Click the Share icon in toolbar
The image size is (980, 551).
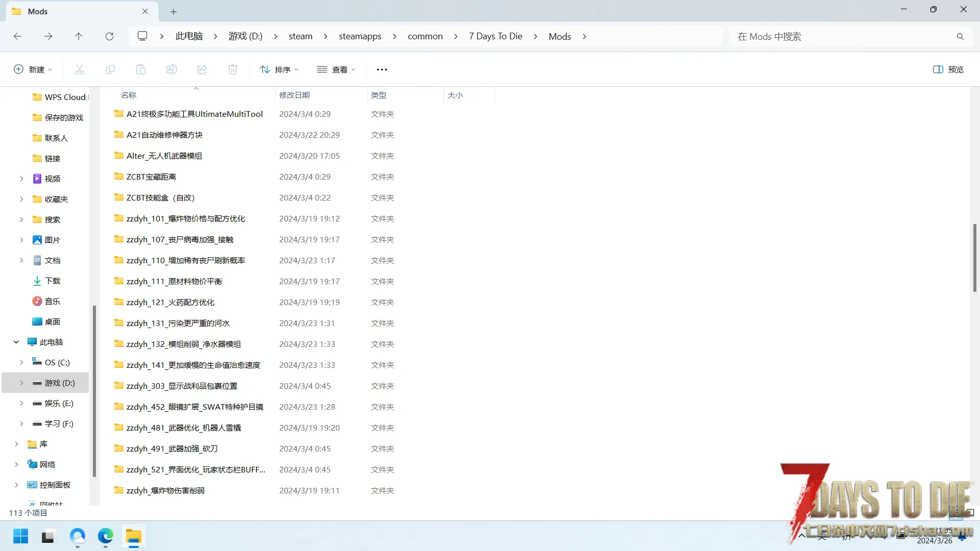(202, 69)
